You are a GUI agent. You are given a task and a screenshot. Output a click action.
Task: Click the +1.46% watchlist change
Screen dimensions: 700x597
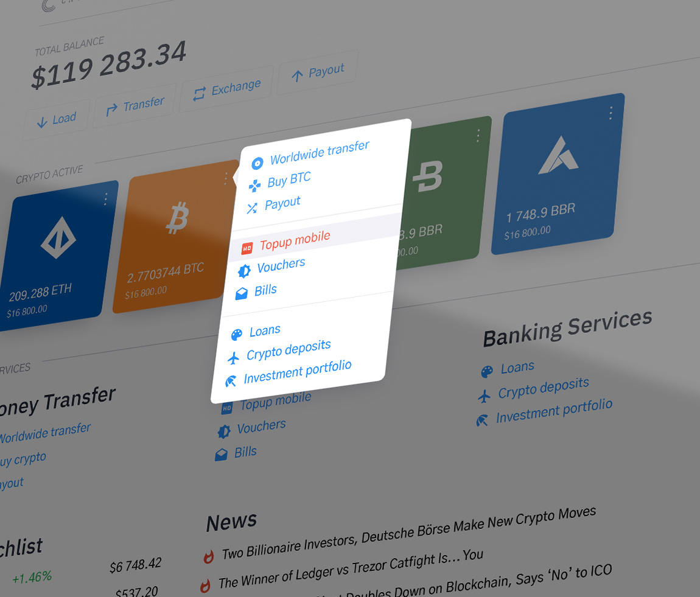(32, 578)
